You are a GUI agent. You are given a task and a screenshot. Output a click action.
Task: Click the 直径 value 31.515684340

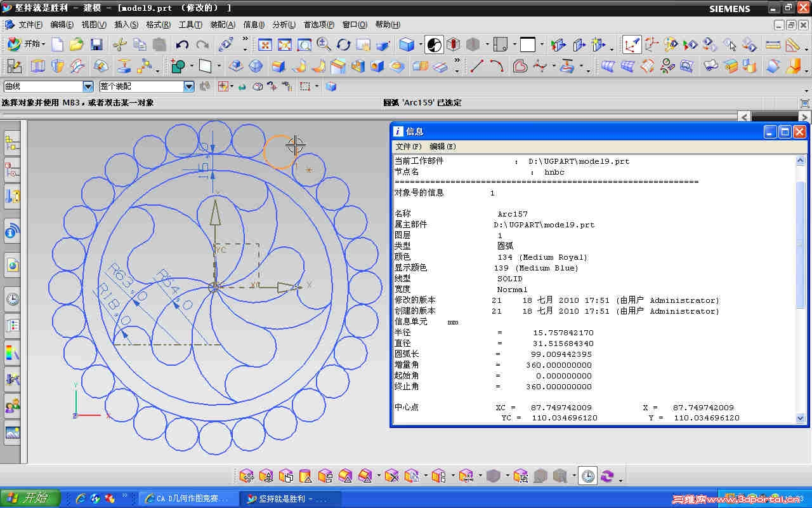(x=563, y=344)
